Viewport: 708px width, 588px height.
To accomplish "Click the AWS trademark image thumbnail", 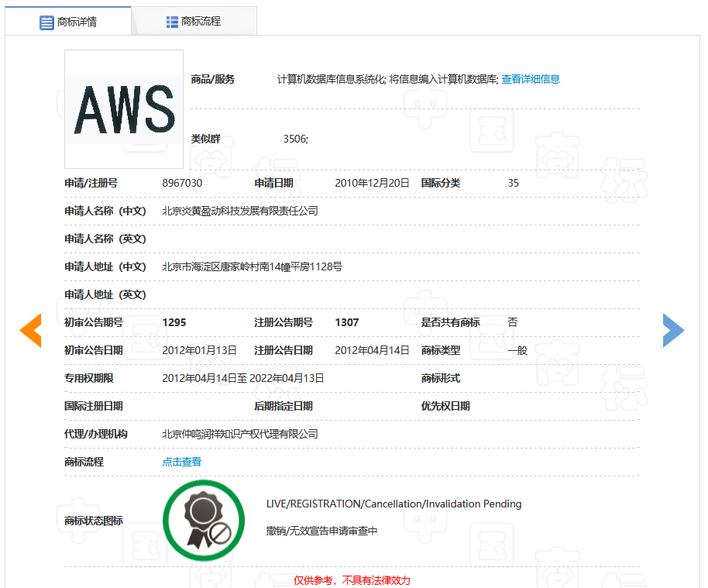I will tap(123, 109).
